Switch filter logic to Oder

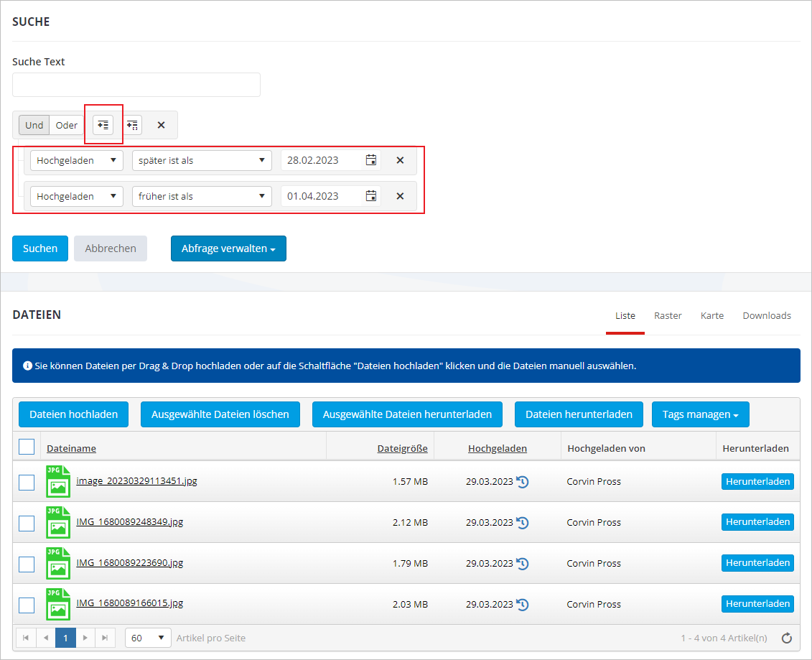pyautogui.click(x=67, y=125)
